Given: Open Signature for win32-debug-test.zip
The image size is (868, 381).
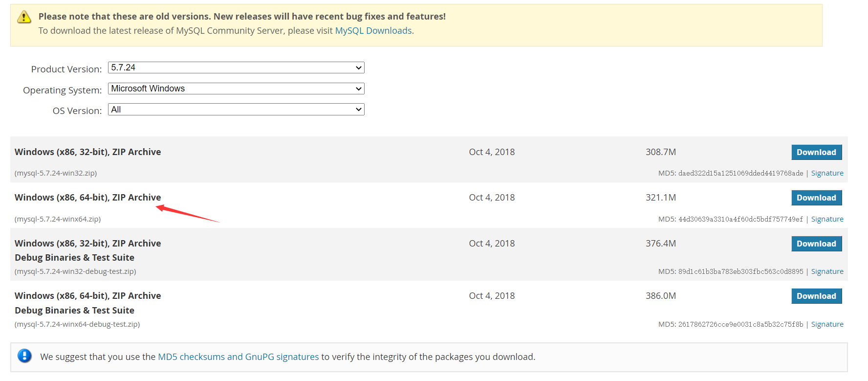Looking at the screenshot, I should point(827,271).
